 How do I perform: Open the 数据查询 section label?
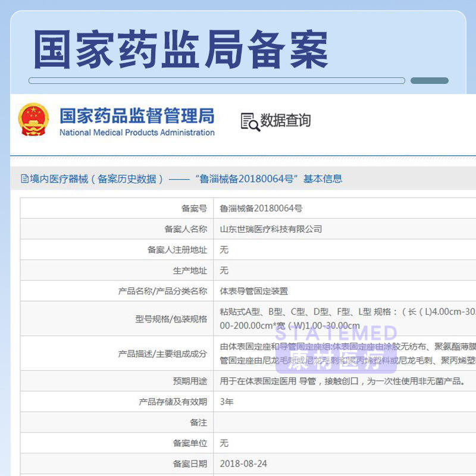(x=286, y=120)
